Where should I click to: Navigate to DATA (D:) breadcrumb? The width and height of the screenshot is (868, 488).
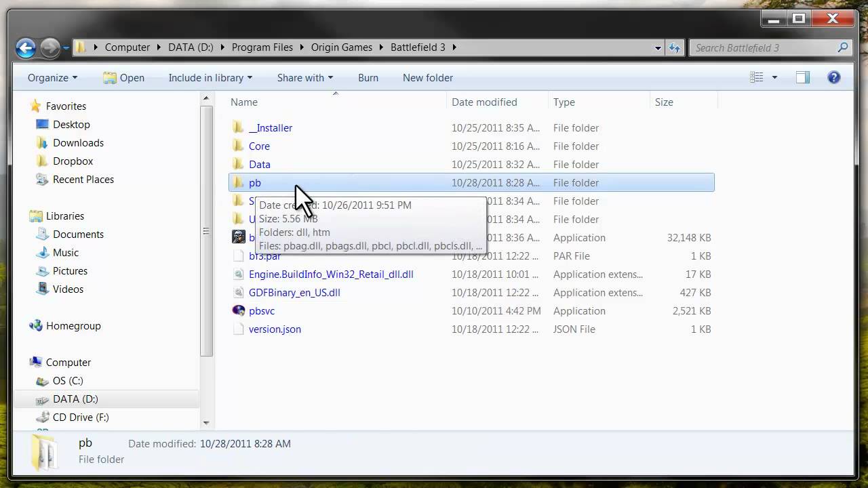point(191,47)
